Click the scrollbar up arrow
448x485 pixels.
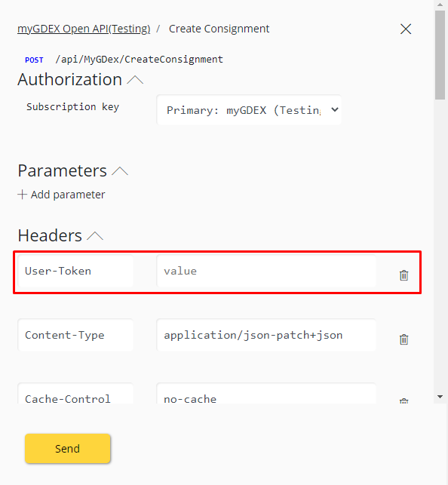tap(440, 5)
